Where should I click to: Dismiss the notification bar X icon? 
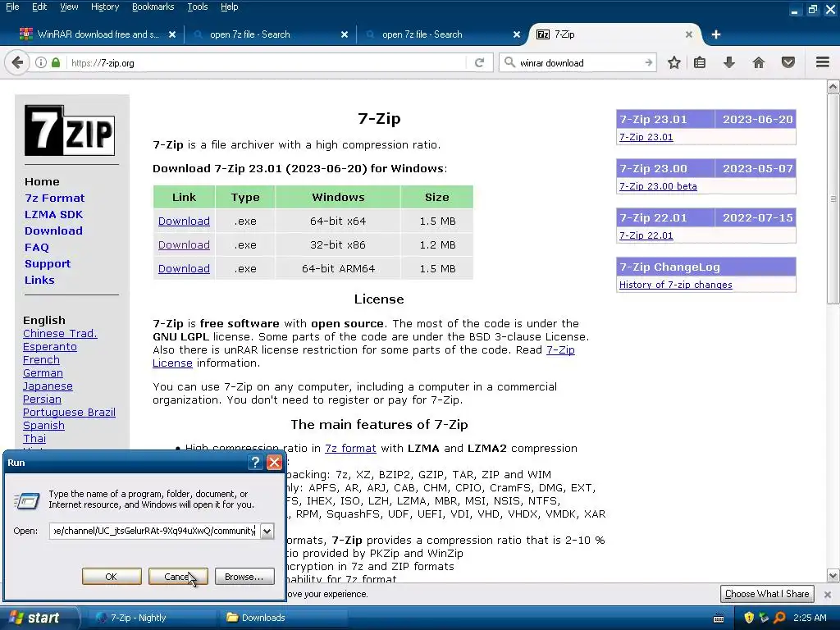click(827, 595)
